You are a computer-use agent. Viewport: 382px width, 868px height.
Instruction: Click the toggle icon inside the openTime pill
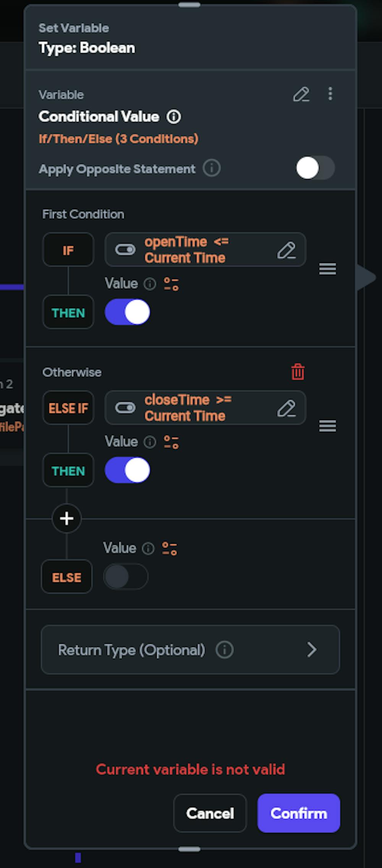(125, 249)
